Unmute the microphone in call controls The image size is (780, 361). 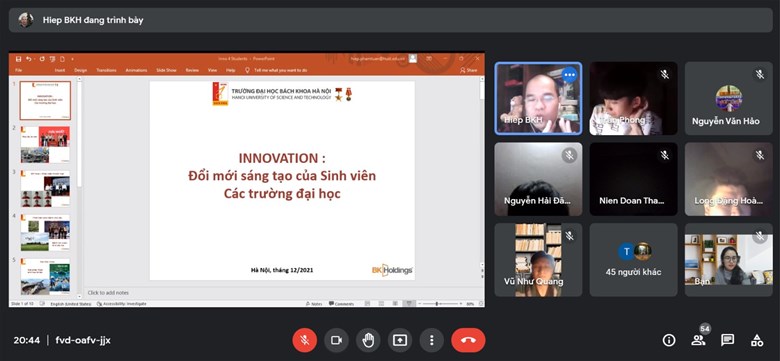point(304,340)
